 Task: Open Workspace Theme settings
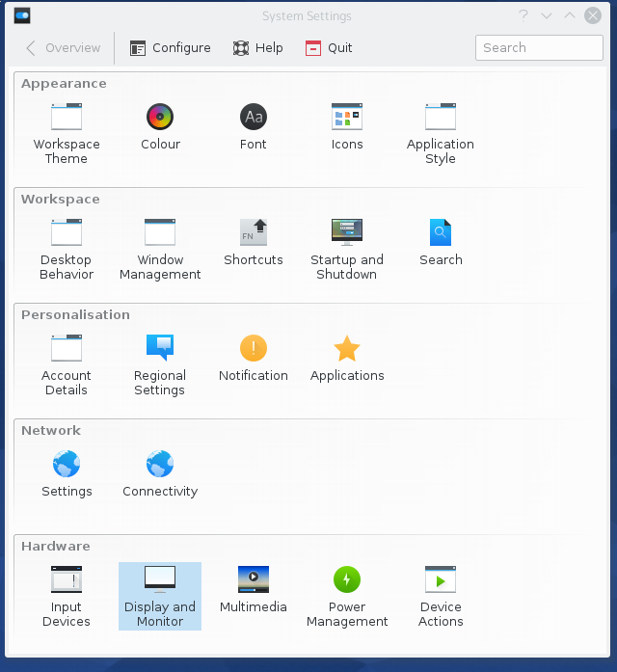[67, 133]
